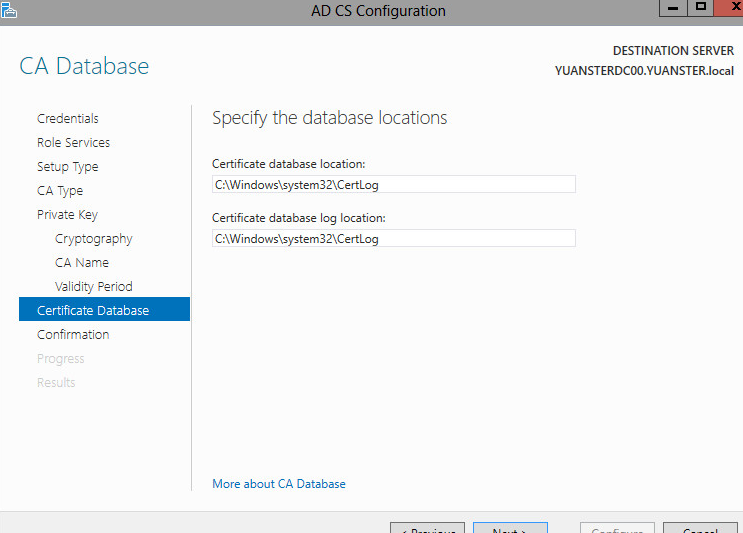Click the Certificate database location field
Screen dimensions: 743x533
click(x=394, y=184)
